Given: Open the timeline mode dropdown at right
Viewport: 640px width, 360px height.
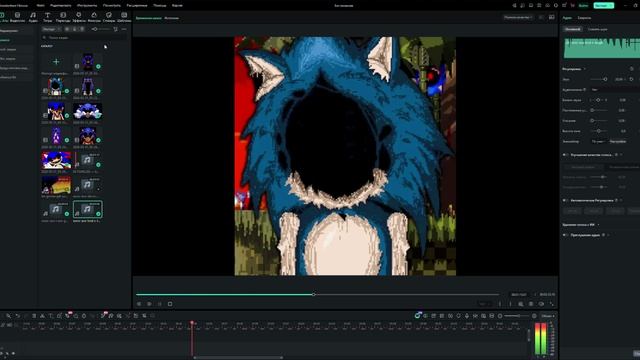Looking at the screenshot, I should [547, 316].
